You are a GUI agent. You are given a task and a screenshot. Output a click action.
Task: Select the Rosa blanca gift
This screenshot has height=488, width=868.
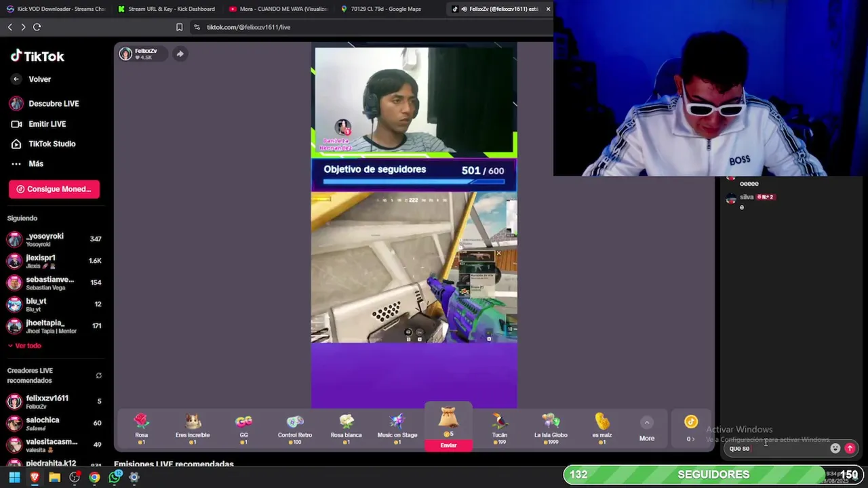346,429
